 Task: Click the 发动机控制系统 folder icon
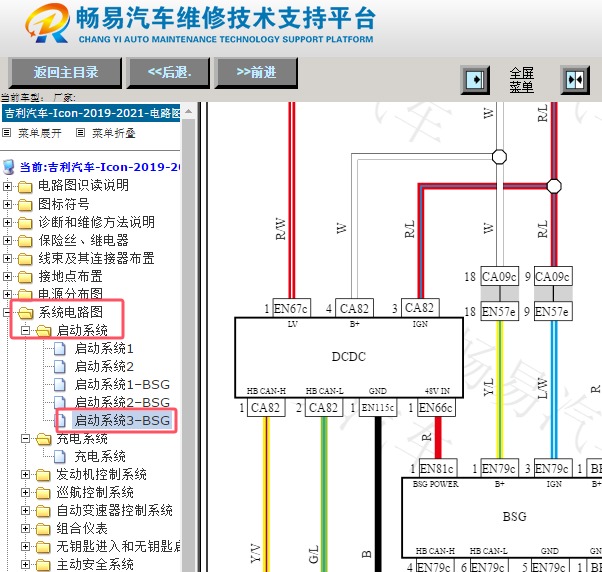coord(43,475)
